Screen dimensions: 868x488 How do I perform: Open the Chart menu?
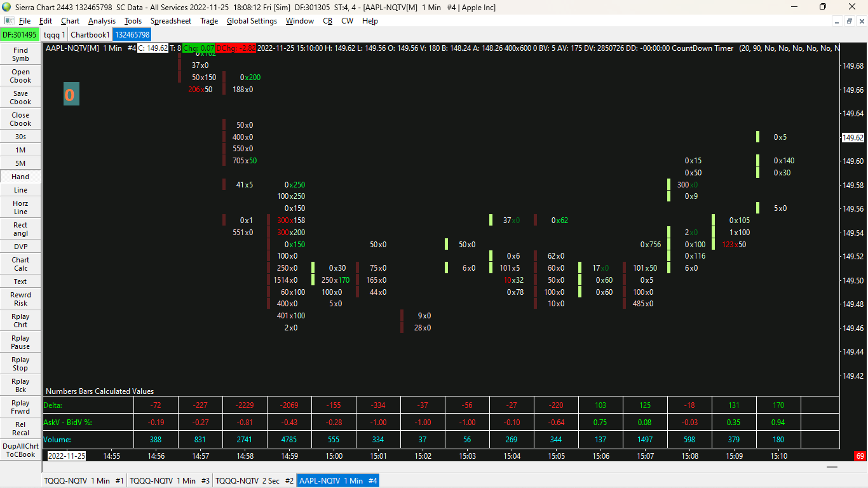(x=70, y=21)
